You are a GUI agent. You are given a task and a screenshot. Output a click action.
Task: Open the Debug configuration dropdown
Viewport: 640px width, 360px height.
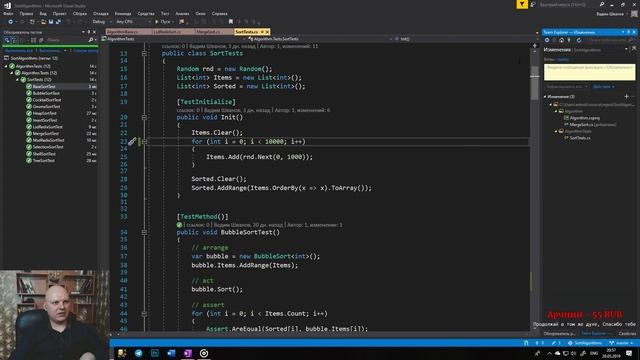click(x=102, y=22)
